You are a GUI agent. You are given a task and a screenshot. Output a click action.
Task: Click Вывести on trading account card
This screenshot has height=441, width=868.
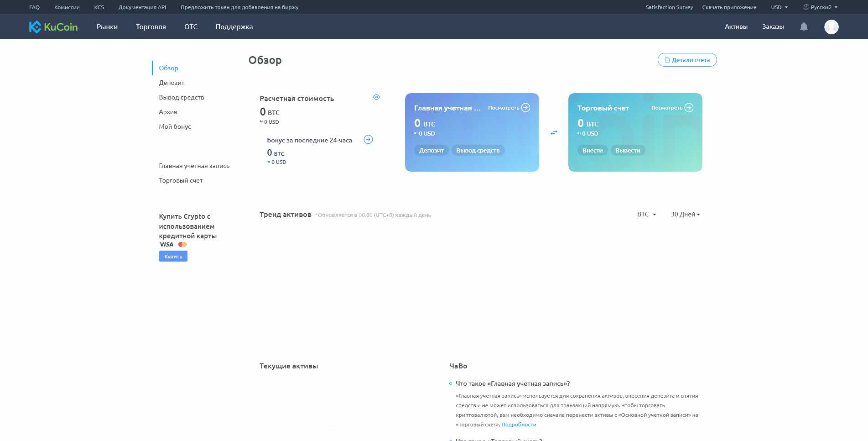tap(628, 150)
